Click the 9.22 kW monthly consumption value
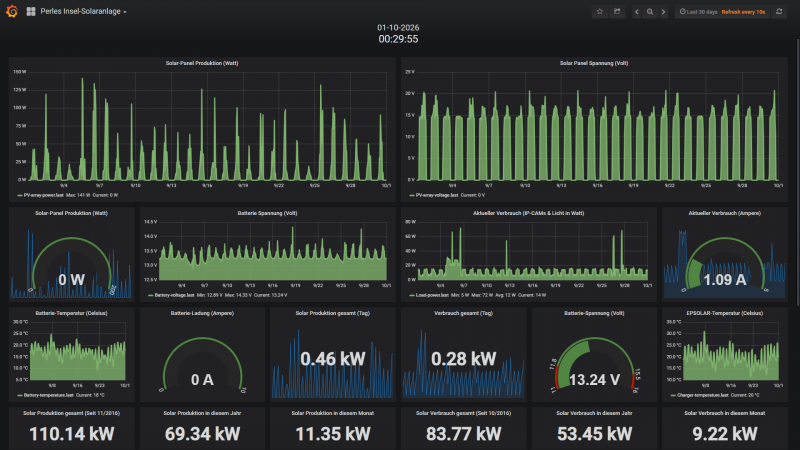This screenshot has width=800, height=450. 724,434
